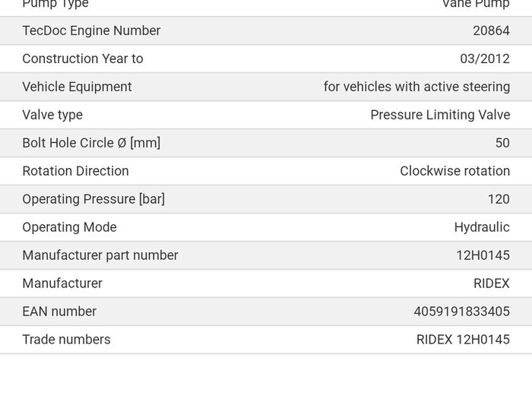Click the Vehicle Equipment label
Viewport: 532px width, 399px height.
click(77, 87)
